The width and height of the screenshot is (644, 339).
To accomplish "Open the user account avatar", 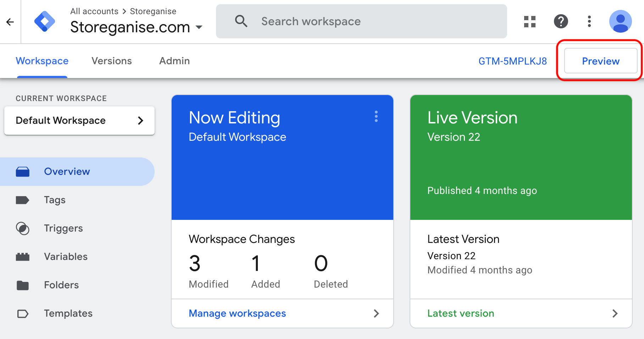I will tap(621, 21).
